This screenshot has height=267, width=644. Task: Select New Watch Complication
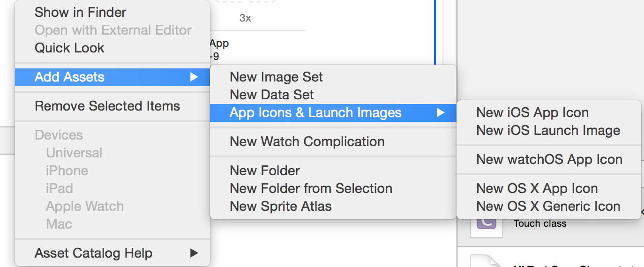pyautogui.click(x=307, y=141)
